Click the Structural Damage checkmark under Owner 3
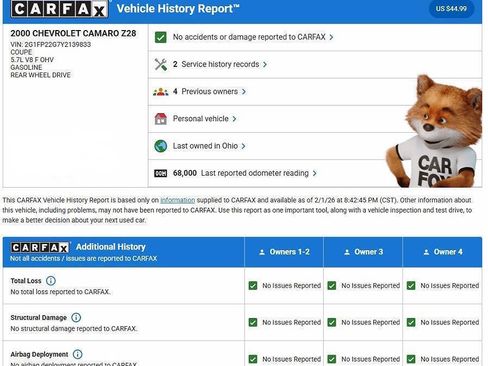488x366 pixels. 332,322
